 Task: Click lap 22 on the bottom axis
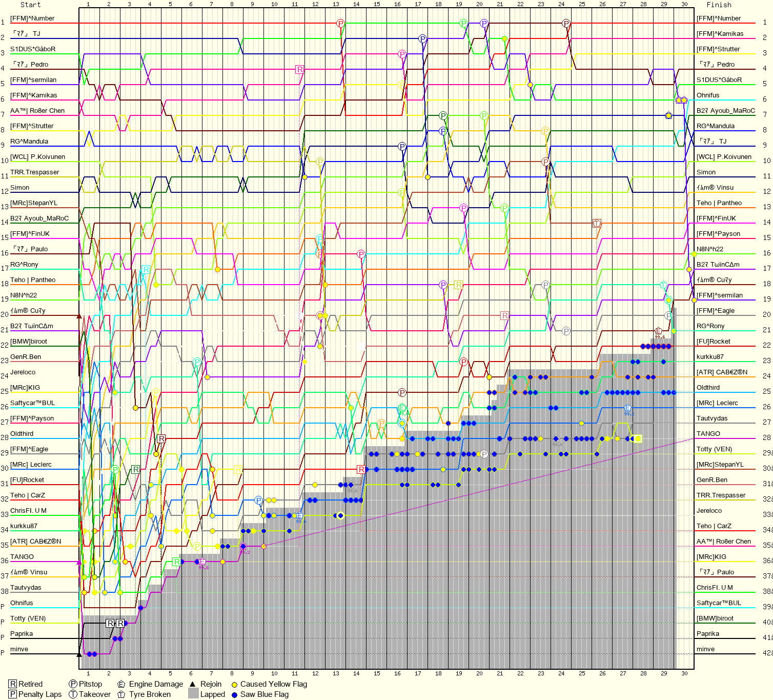[x=520, y=673]
